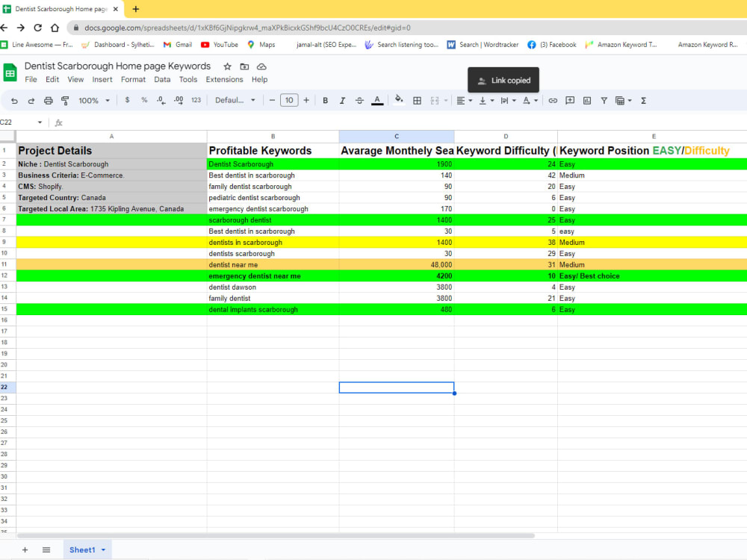Open Sheet1 tab options arrow
Image resolution: width=747 pixels, height=560 pixels.
tap(103, 550)
